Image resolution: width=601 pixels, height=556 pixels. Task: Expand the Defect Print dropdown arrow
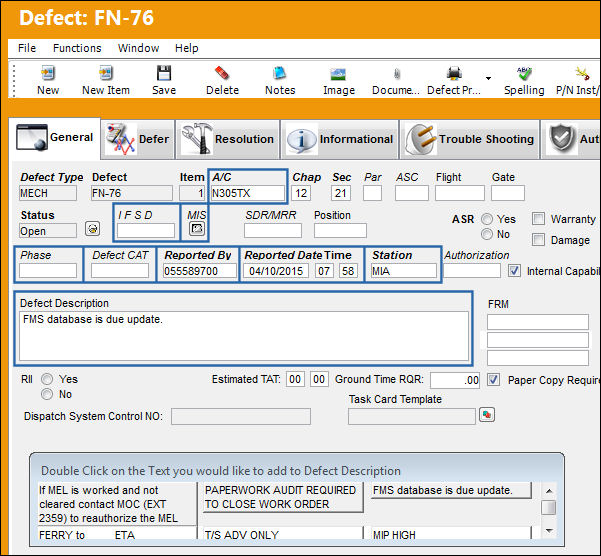[x=488, y=78]
